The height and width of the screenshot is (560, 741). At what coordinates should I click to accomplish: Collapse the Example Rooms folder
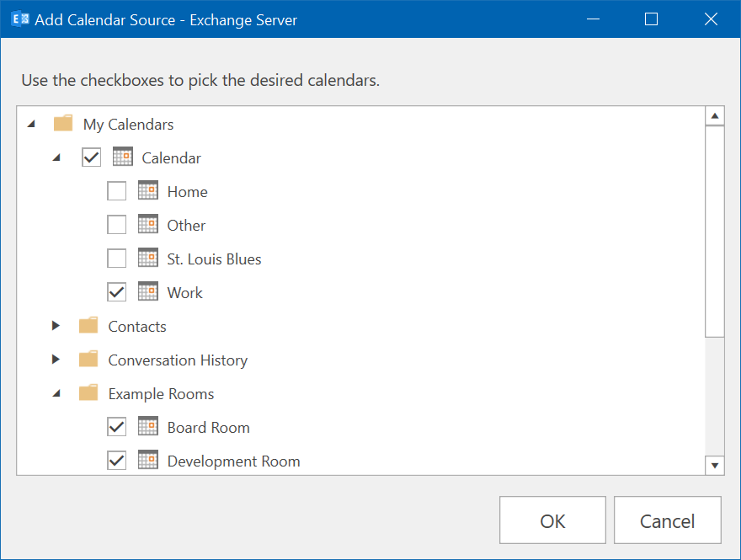pos(56,393)
